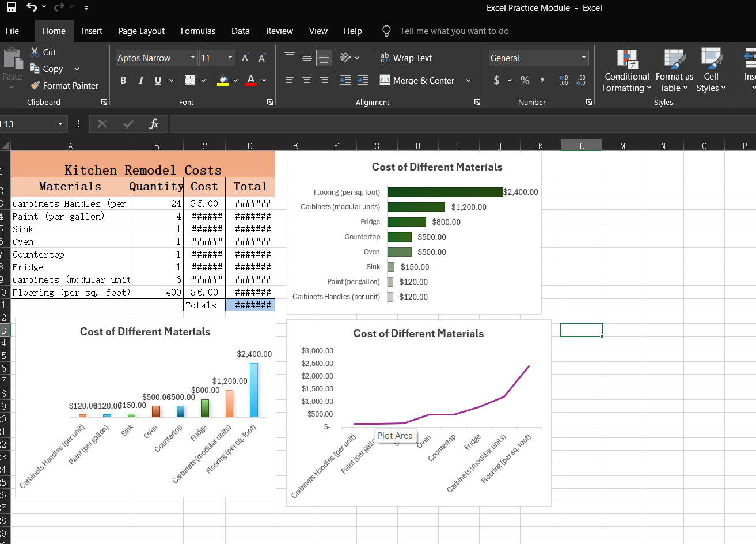Center text horizontally
The image size is (756, 544).
click(307, 80)
